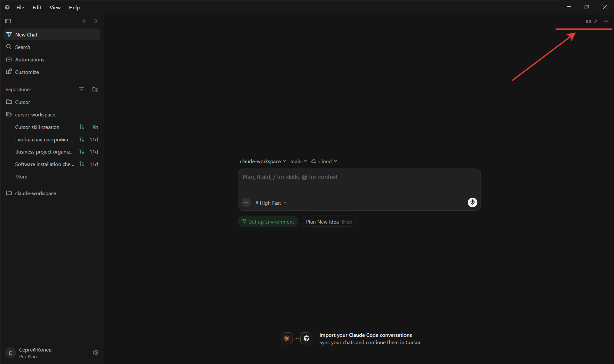Open the three-dot more options menu

point(606,21)
